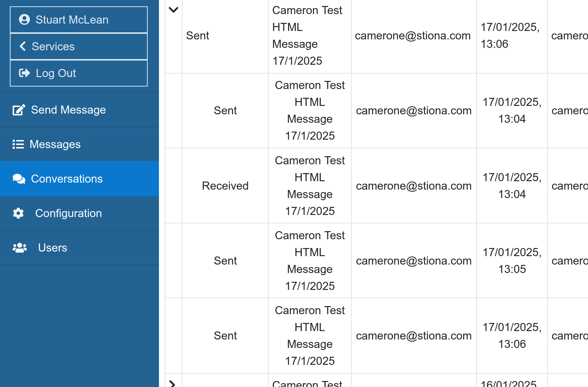Click Sent status in 13:05 row

pos(225,261)
